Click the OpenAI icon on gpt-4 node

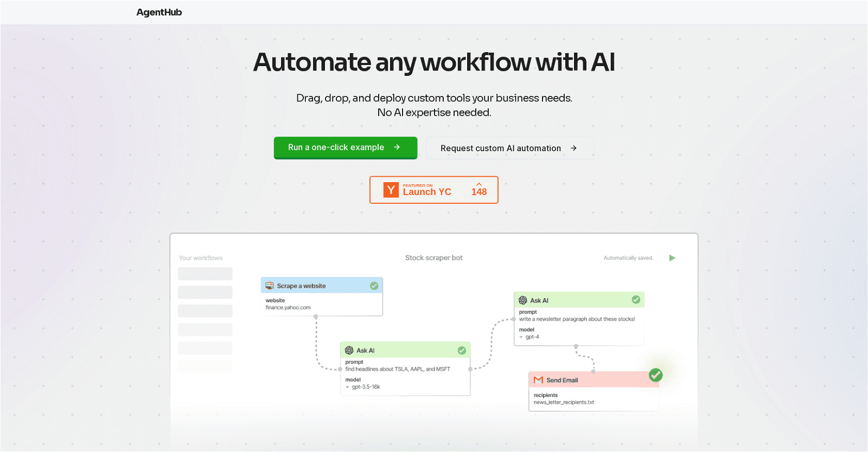coord(523,300)
